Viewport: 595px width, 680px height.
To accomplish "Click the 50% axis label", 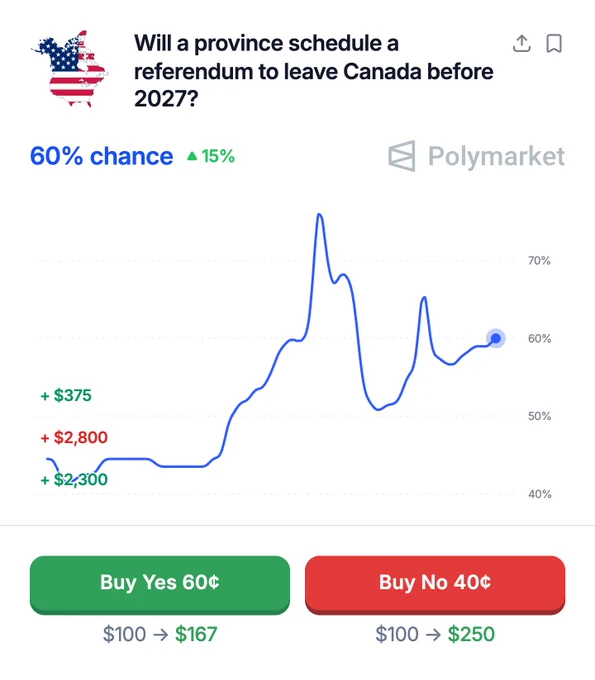I will coord(539,416).
